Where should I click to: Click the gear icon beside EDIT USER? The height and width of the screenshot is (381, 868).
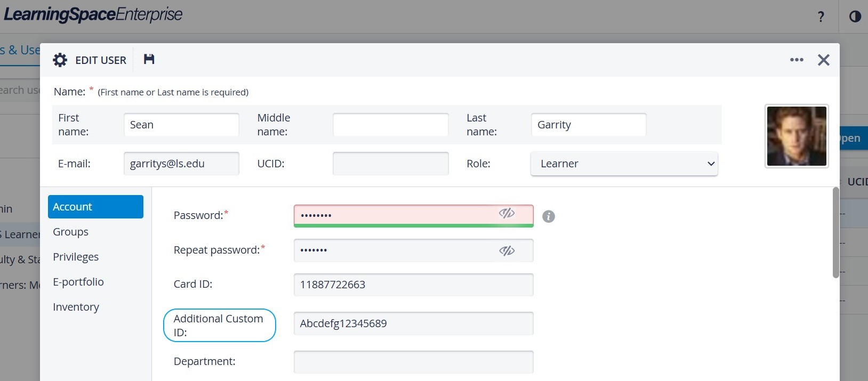coord(60,60)
